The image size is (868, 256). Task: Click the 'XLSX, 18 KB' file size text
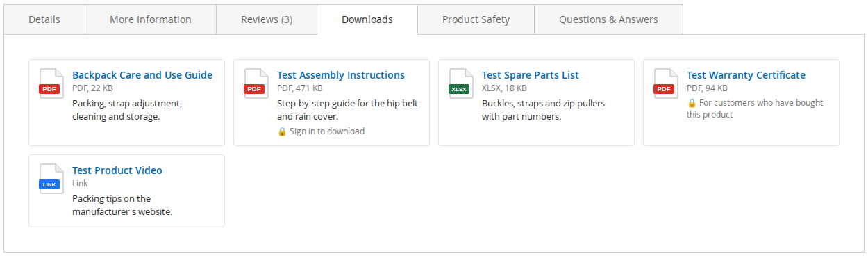[504, 88]
